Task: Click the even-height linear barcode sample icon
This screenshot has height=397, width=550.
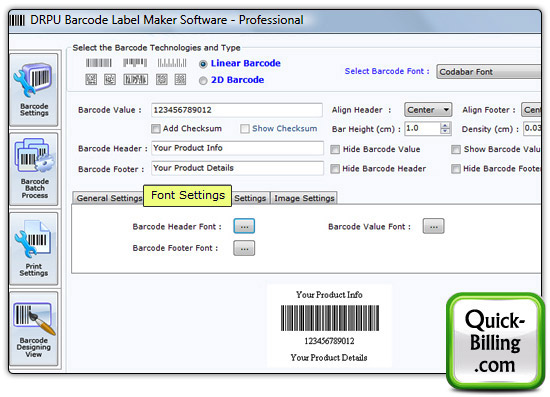Action: tap(99, 63)
